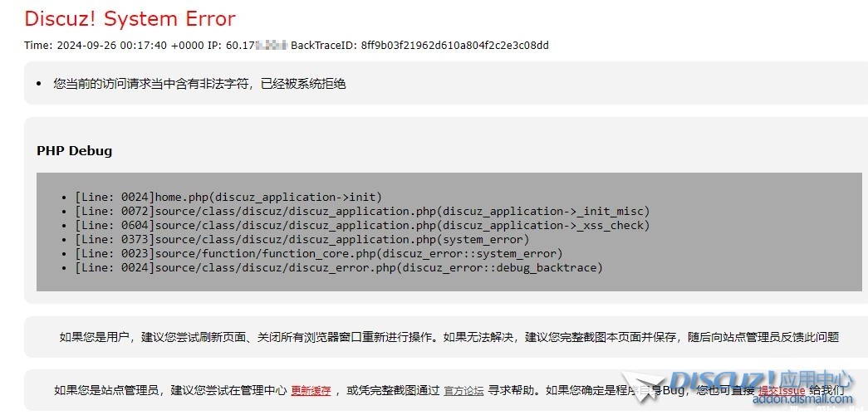This screenshot has width=868, height=420.
Task: Select the _init_misc backtrace line
Action: (363, 212)
